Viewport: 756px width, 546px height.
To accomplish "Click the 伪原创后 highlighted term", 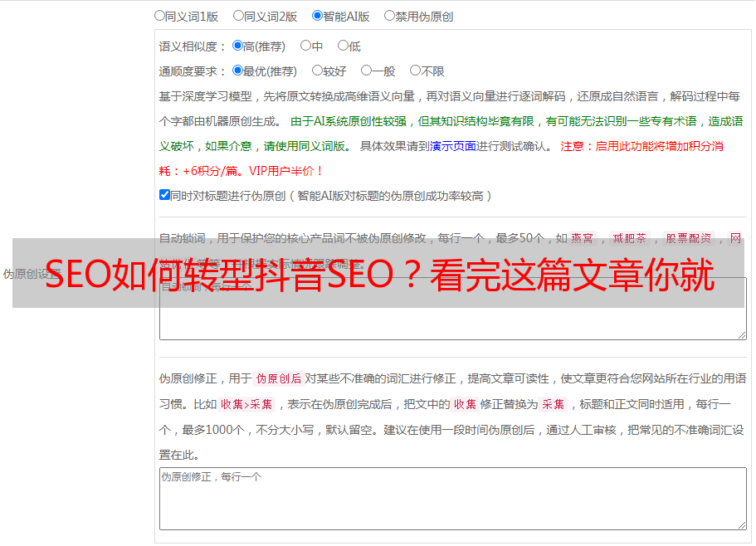I will click(x=279, y=378).
